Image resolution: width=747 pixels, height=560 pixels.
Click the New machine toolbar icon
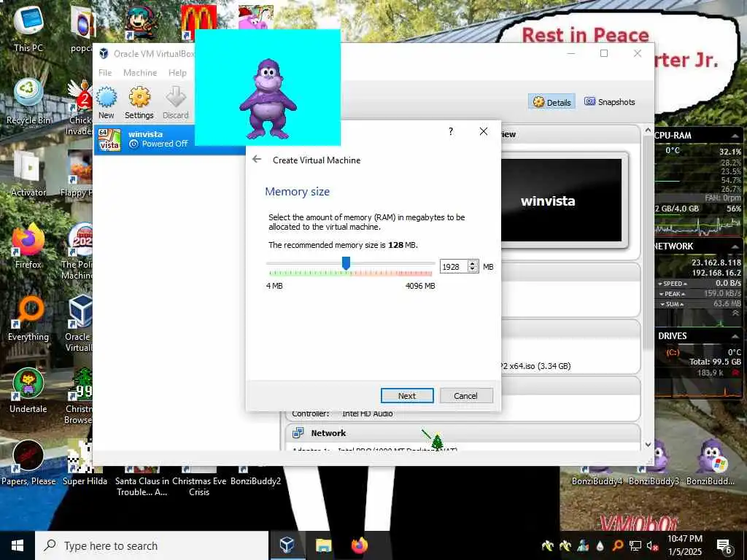(x=107, y=102)
